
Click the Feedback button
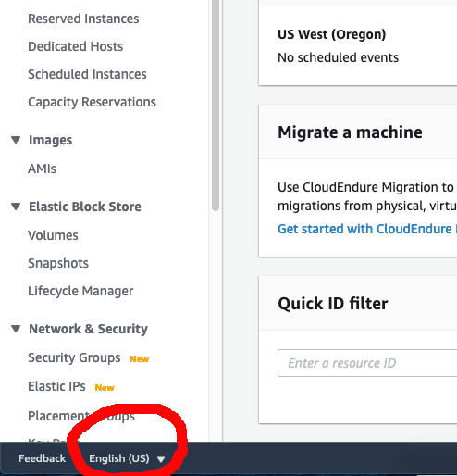42,458
